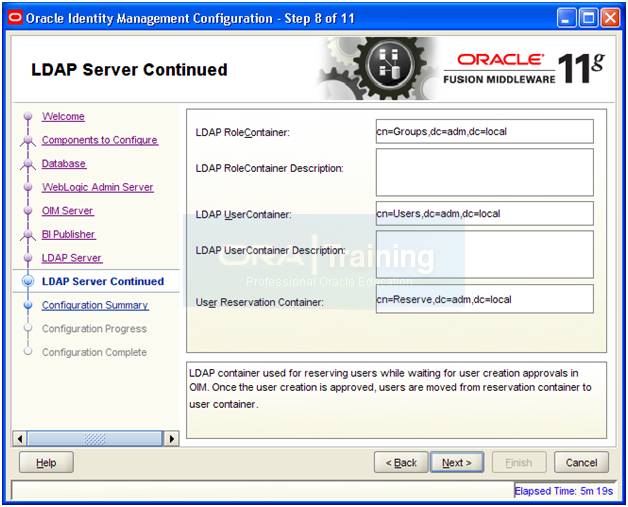628x507 pixels.
Task: Click the OIM Server step bullet
Action: [28, 211]
